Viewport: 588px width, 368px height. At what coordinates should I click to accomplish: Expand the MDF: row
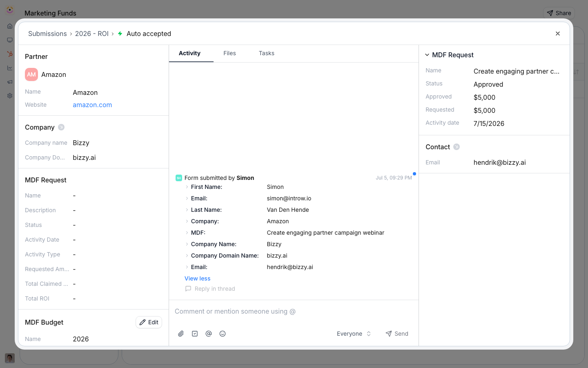(x=187, y=233)
